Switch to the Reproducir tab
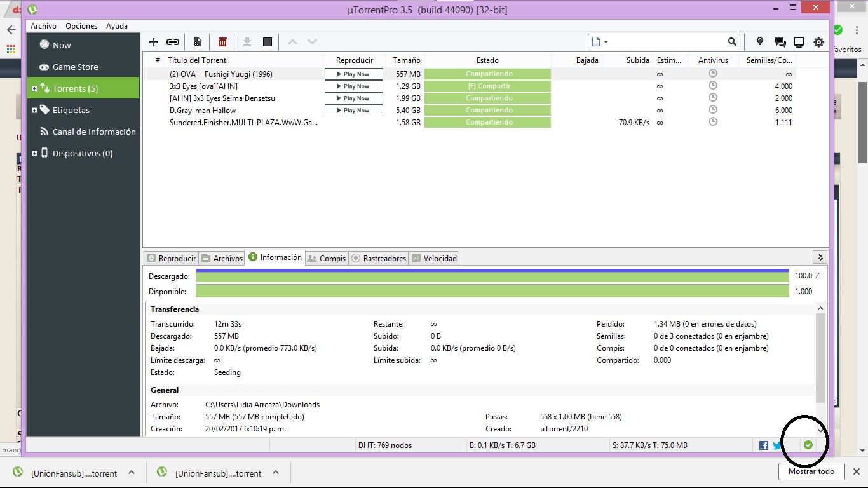The width and height of the screenshot is (868, 488). point(171,258)
